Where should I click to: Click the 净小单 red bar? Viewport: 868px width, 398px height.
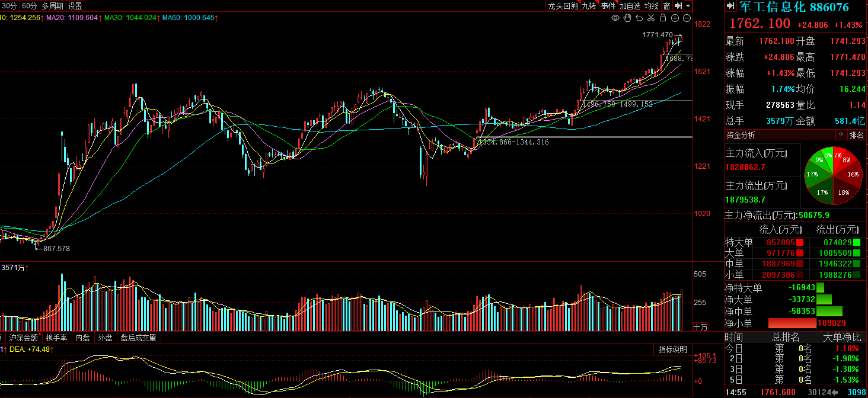tap(792, 323)
